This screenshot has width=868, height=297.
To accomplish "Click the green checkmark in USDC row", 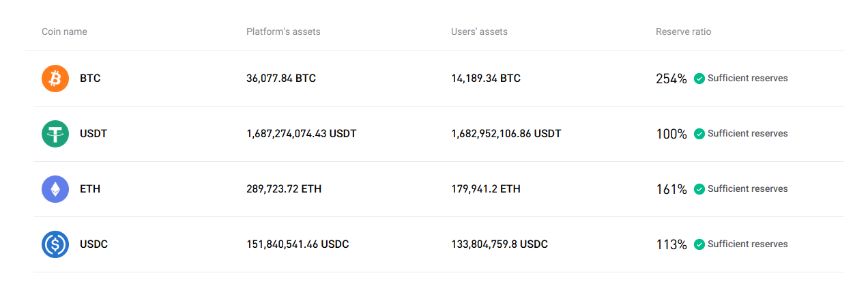I will click(x=699, y=244).
